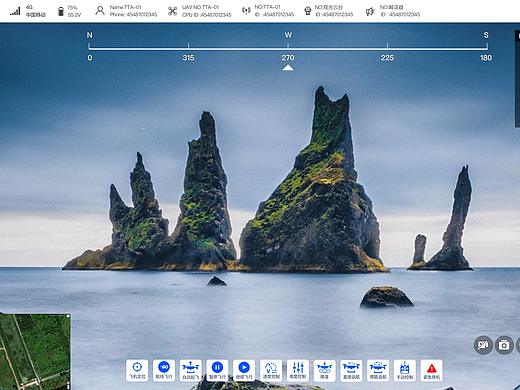Image resolution: width=520 pixels, height=390 pixels.
Task: Click the 270 heading on compass bar
Action: point(288,58)
